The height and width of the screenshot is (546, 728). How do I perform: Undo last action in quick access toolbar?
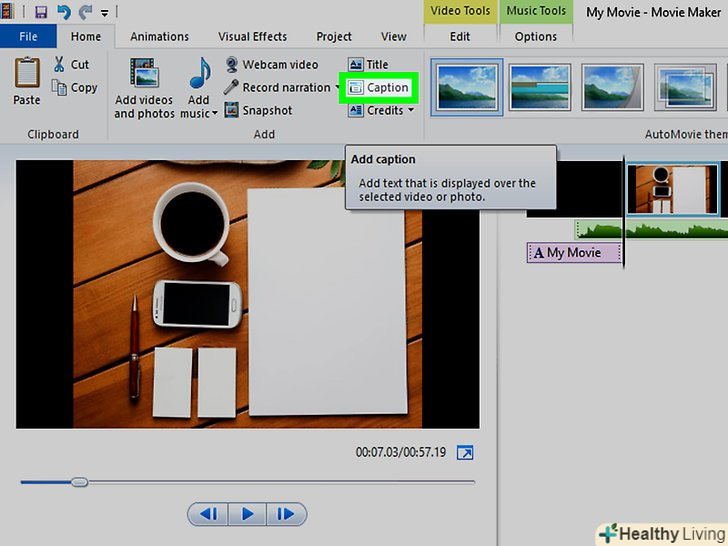[x=64, y=12]
